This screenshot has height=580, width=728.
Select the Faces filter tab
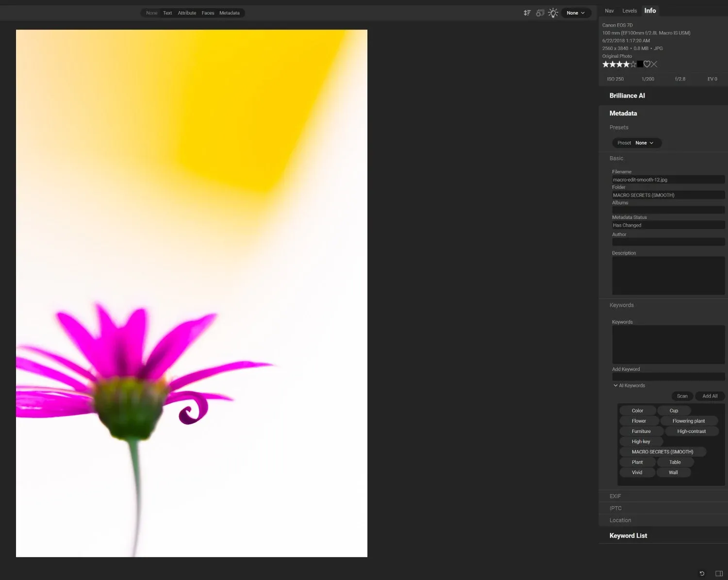208,13
